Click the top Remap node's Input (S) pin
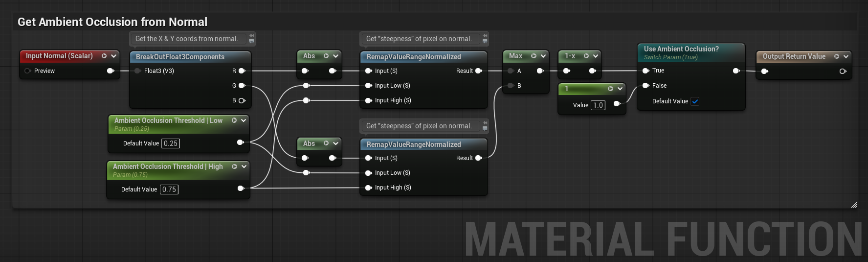The height and width of the screenshot is (262, 868). [369, 71]
